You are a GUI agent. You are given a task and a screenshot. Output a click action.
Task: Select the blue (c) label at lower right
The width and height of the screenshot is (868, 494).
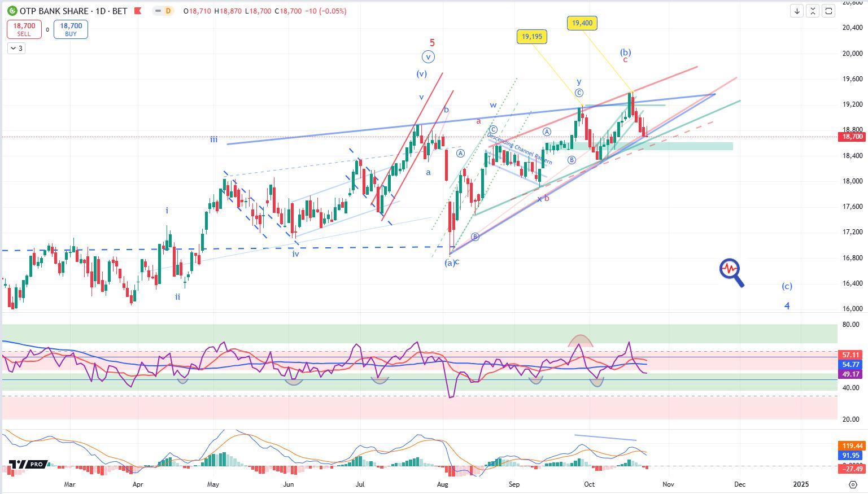coord(787,286)
